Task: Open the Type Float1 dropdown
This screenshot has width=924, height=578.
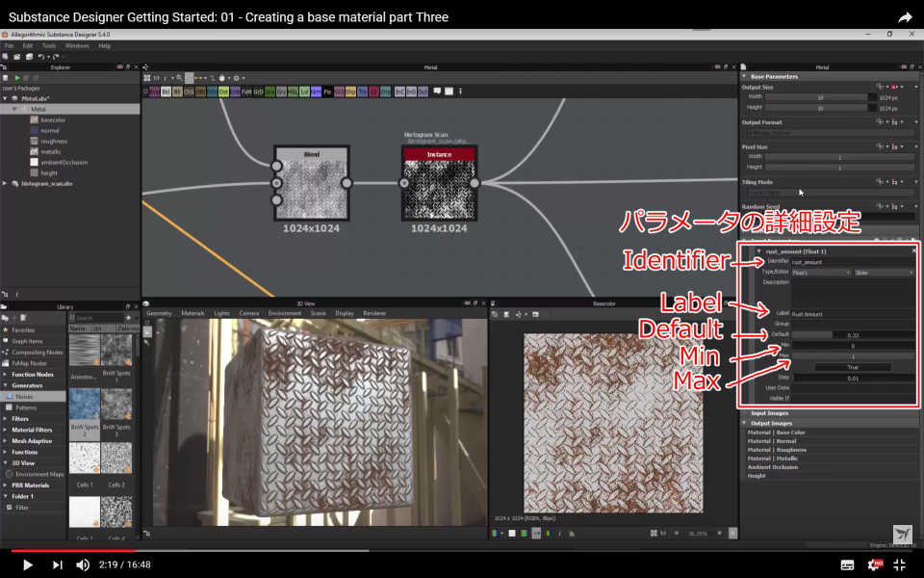Action: tap(821, 273)
